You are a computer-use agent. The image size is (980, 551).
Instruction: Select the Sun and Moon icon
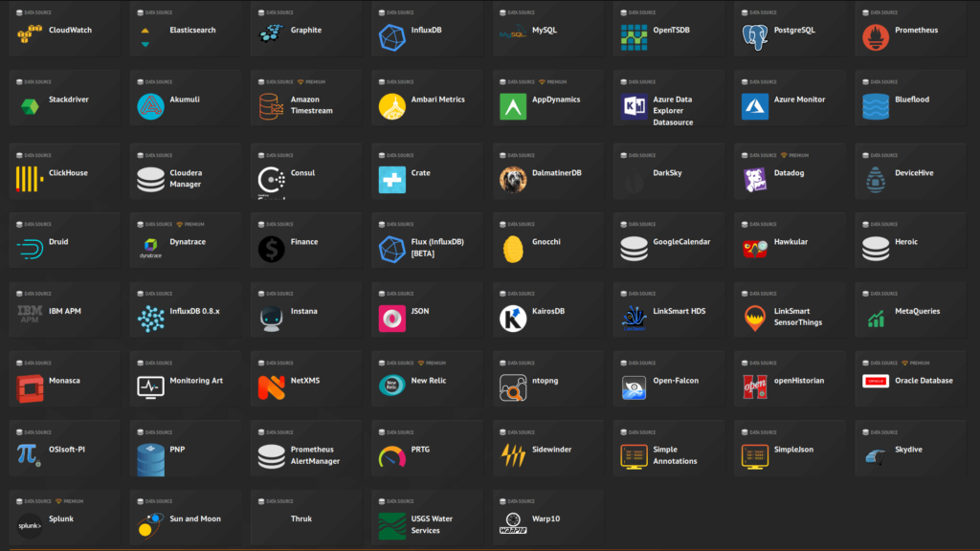(x=150, y=525)
